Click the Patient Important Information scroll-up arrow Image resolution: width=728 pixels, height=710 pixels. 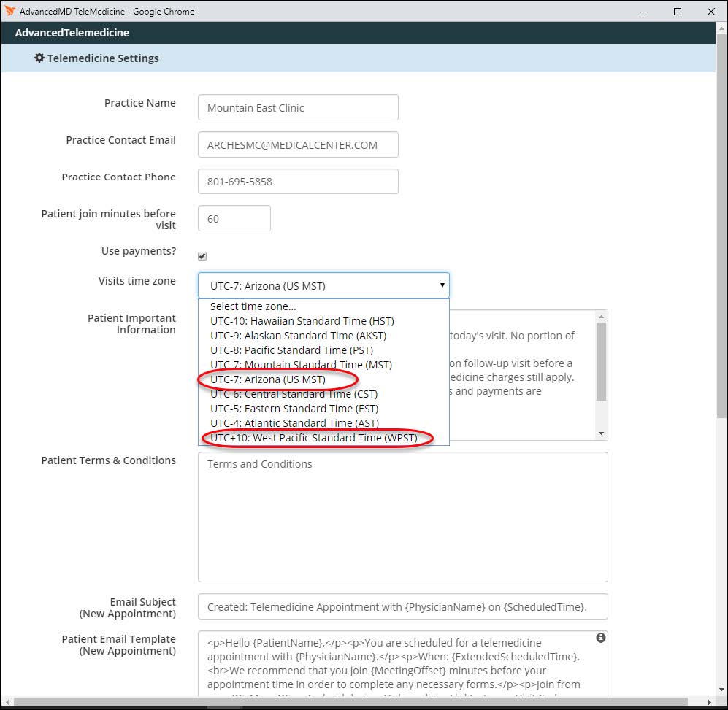point(601,317)
